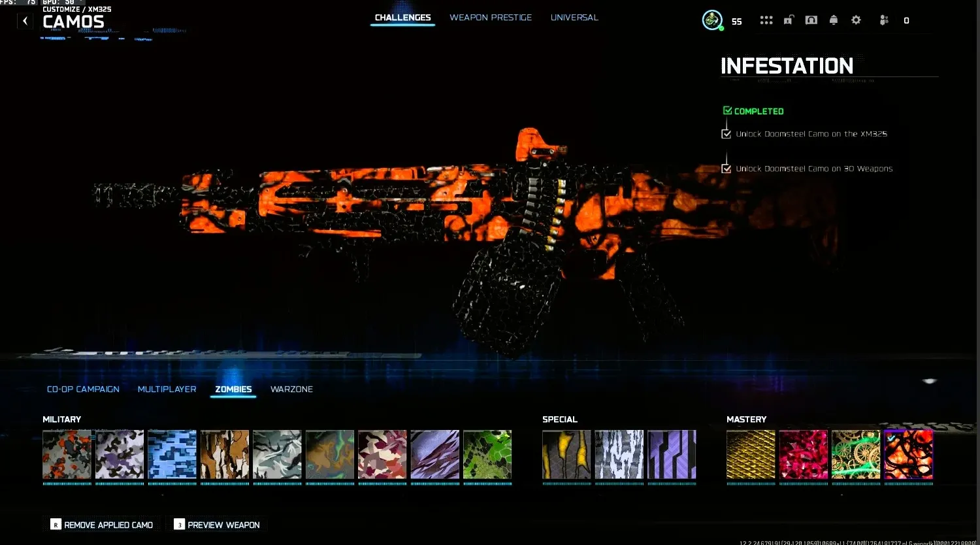
Task: Open the friends grid icon
Action: [766, 20]
